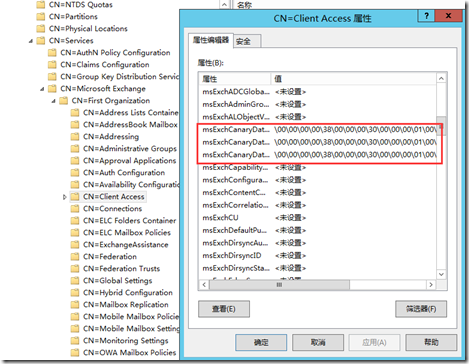The height and width of the screenshot is (364, 469).
Task: Select CN=Group Key Distribution Service tree item
Action: [119, 77]
